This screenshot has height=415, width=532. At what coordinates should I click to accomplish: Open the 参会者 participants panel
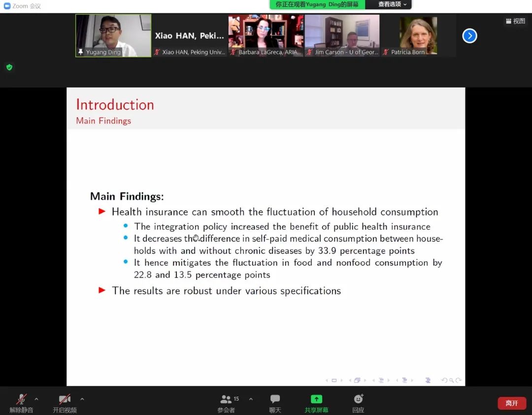pyautogui.click(x=227, y=402)
